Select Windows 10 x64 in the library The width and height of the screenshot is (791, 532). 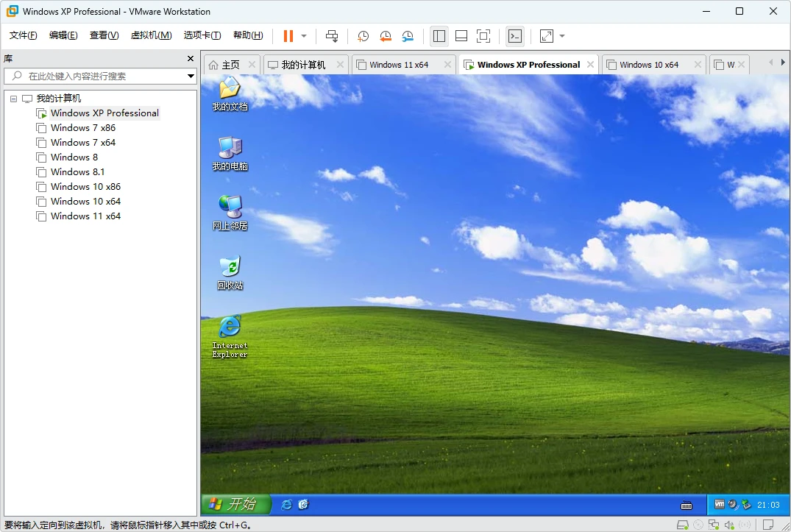point(85,202)
